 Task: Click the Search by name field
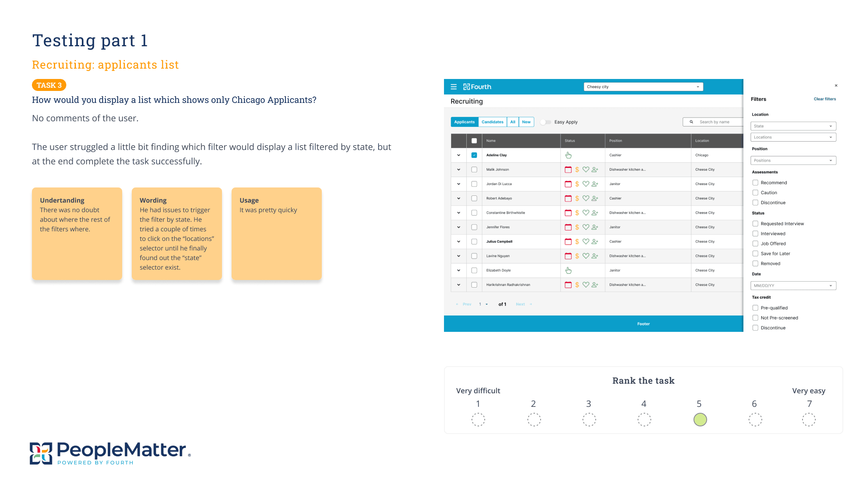pyautogui.click(x=715, y=122)
